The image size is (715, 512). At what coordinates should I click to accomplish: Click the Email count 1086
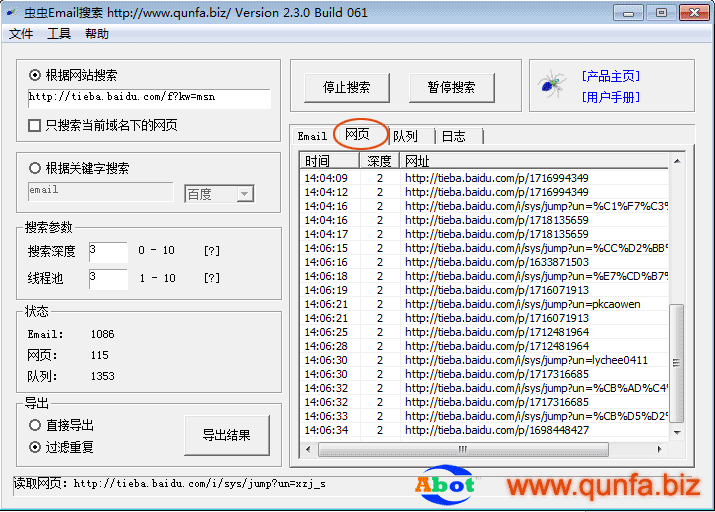coord(103,334)
